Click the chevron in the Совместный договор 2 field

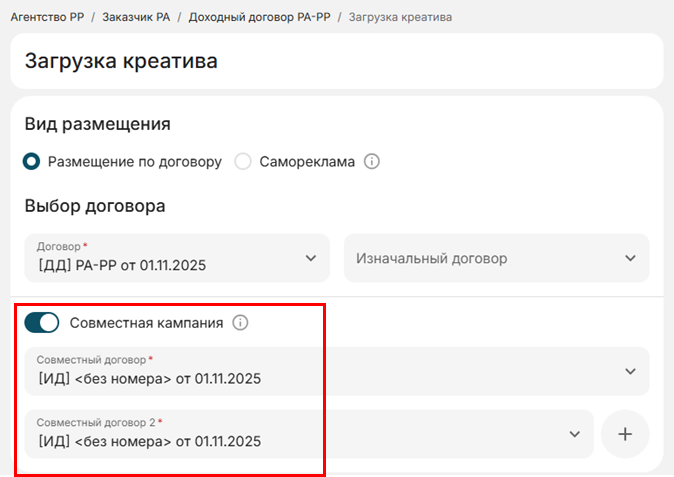[575, 434]
